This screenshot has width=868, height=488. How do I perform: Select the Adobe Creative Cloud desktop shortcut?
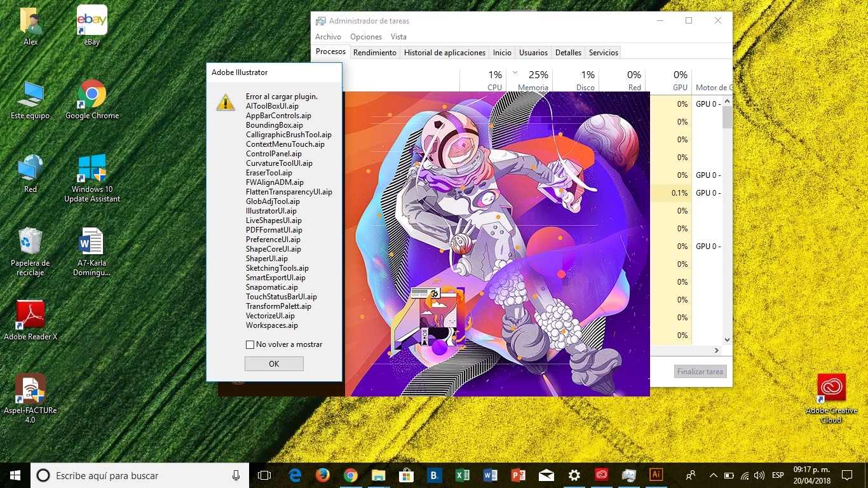point(831,398)
